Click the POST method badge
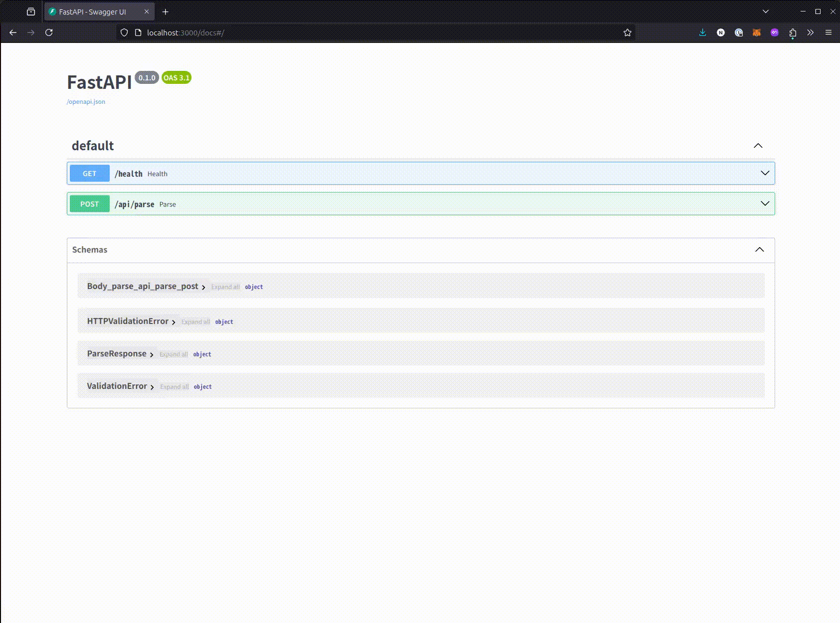The width and height of the screenshot is (840, 623). point(89,204)
